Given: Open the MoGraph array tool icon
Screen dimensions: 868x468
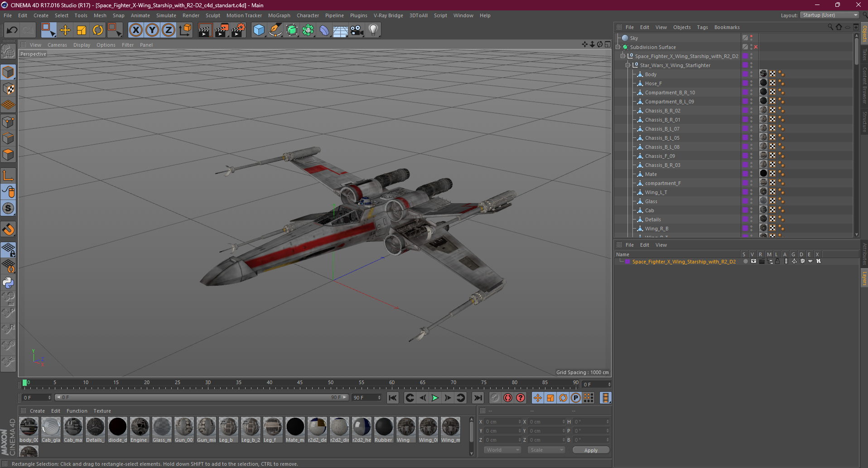Looking at the screenshot, I should click(308, 30).
